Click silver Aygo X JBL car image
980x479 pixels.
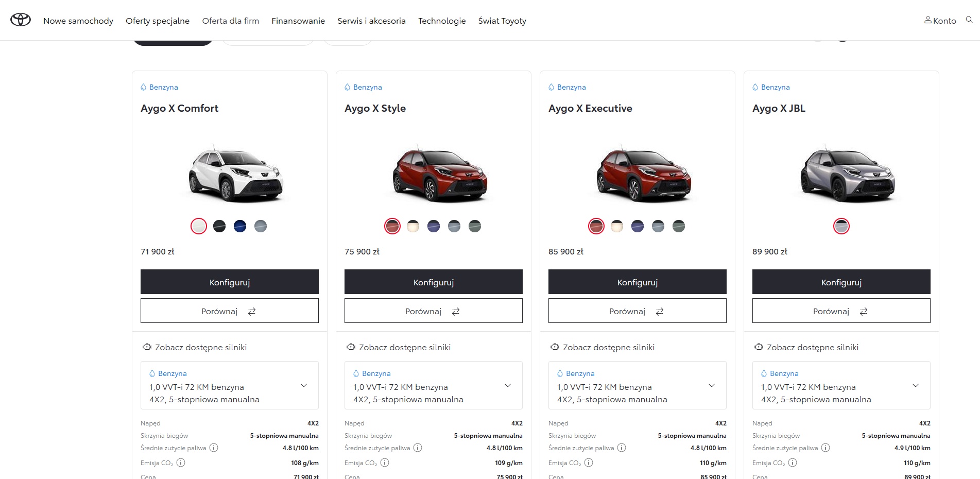tap(848, 175)
